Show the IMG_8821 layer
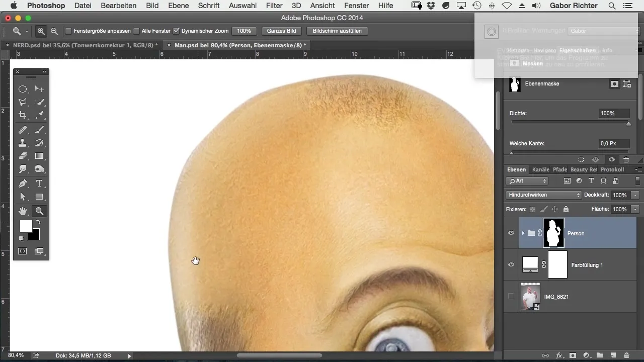Screen dimensions: 644x362 click(x=511, y=297)
